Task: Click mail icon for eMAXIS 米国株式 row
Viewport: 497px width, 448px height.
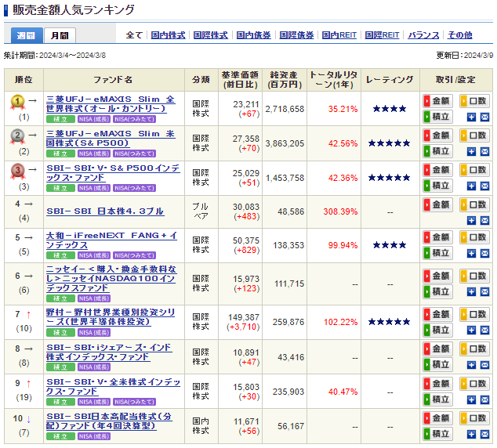Action: [x=484, y=152]
